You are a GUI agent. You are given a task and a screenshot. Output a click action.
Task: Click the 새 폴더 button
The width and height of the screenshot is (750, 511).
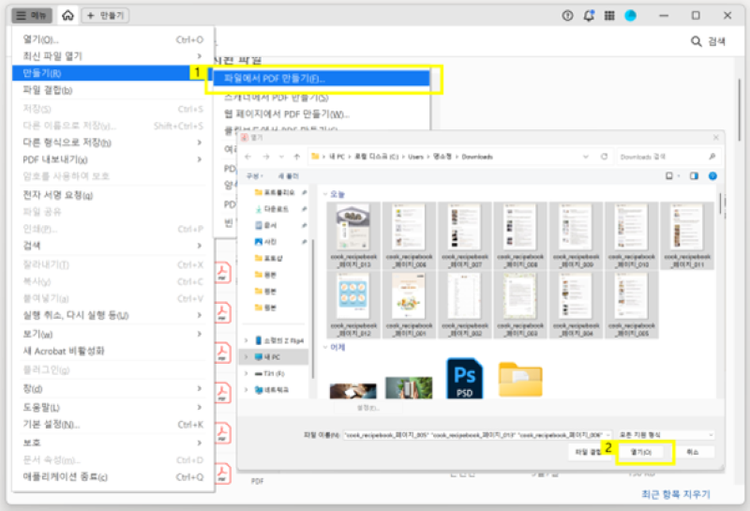[288, 176]
